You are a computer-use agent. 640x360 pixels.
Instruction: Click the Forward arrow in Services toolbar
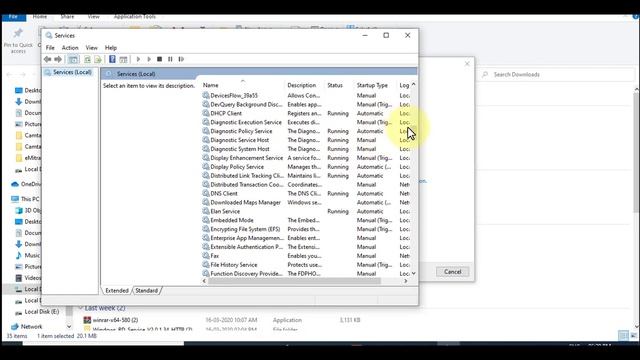[58, 59]
